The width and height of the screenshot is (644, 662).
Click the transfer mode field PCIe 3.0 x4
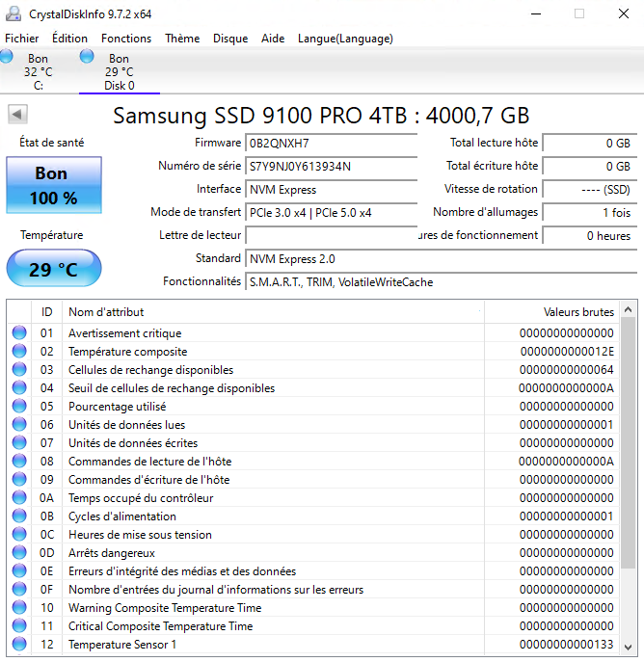coord(331,213)
